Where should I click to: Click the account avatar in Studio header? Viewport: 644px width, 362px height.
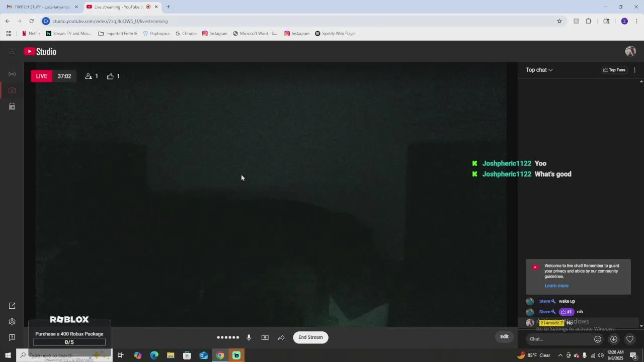(x=630, y=51)
